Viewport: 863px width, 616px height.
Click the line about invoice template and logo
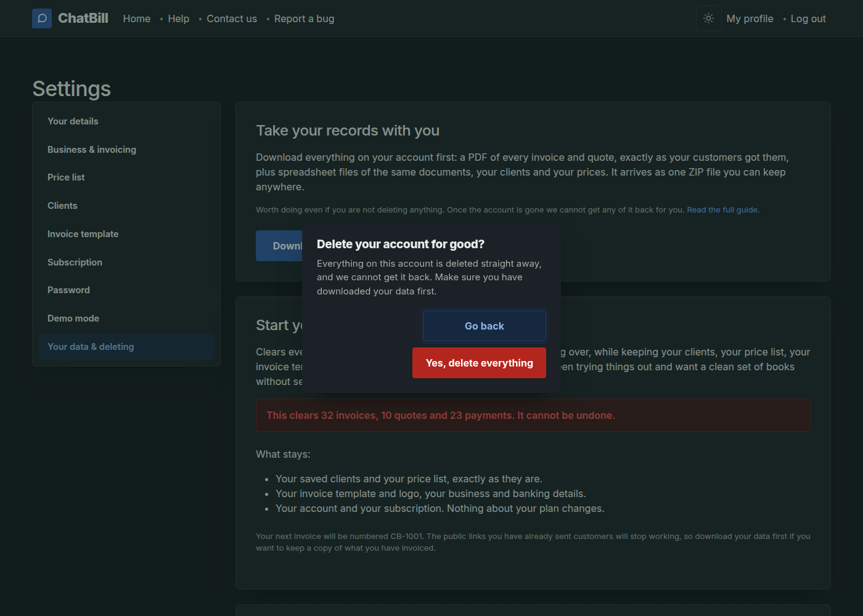click(431, 493)
